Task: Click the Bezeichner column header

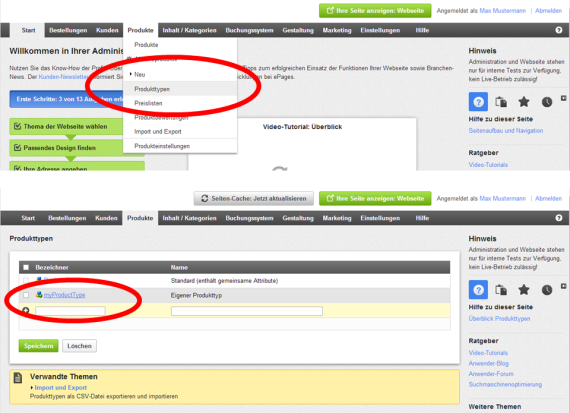Action: (x=52, y=268)
